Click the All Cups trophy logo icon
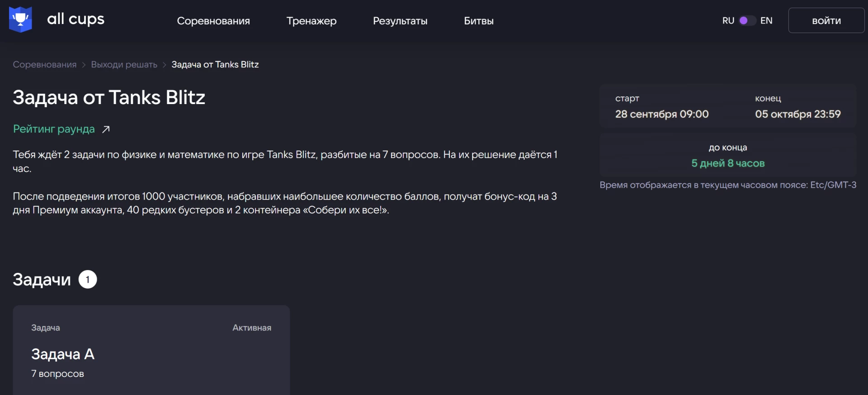The image size is (868, 395). click(20, 19)
